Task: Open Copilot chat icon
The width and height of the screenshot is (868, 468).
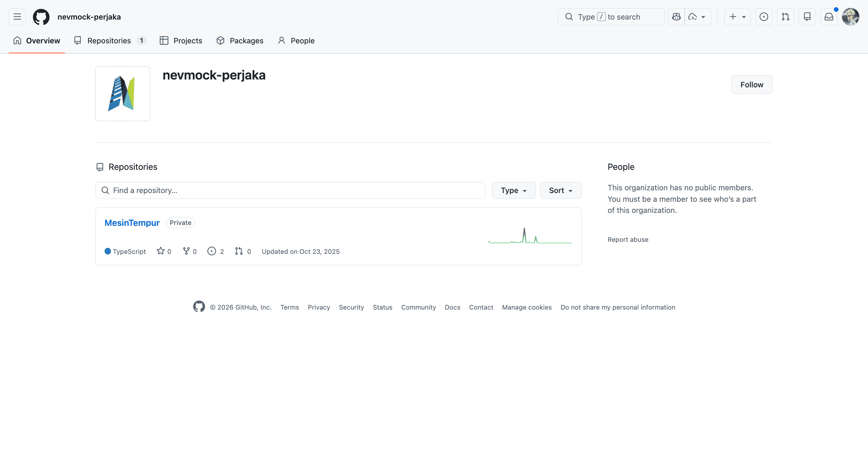Action: 676,17
